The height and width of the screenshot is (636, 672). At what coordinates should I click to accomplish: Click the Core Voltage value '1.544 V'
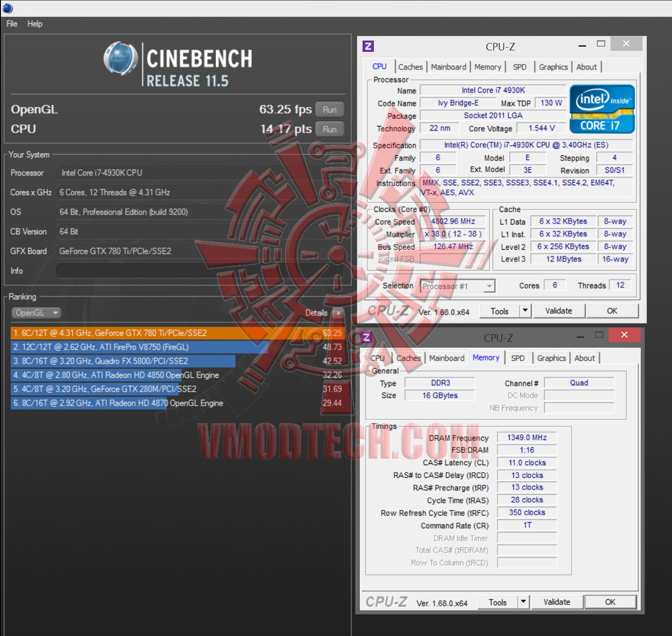541,128
